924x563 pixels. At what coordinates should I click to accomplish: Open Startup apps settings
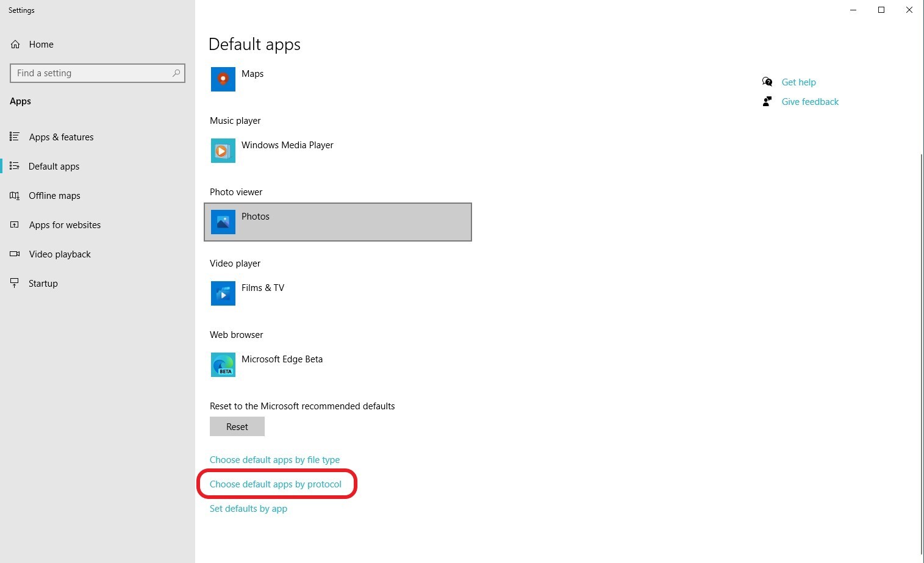pos(98,284)
